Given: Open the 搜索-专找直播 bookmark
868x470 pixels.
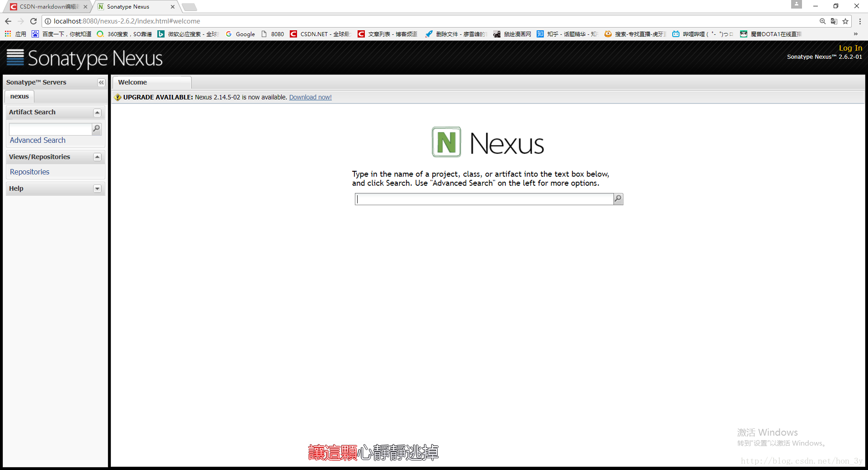Looking at the screenshot, I should point(635,34).
